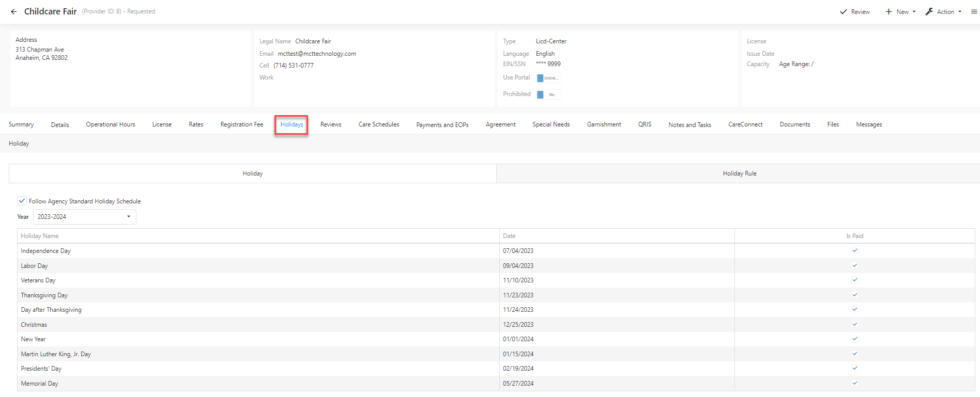This screenshot has width=980, height=397.
Task: Toggle the Use Portal switch
Action: click(x=549, y=78)
